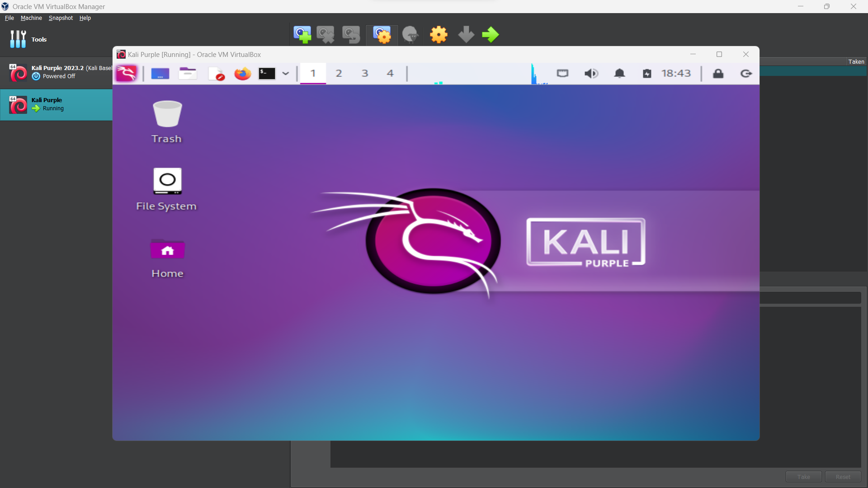The image size is (868, 488).
Task: Click the 18:43 clock
Action: coord(676,73)
